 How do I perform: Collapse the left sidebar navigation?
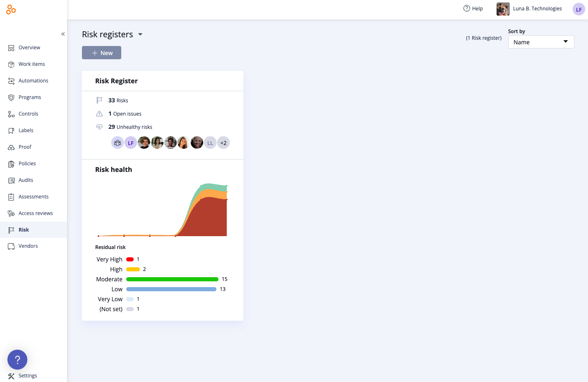[63, 34]
